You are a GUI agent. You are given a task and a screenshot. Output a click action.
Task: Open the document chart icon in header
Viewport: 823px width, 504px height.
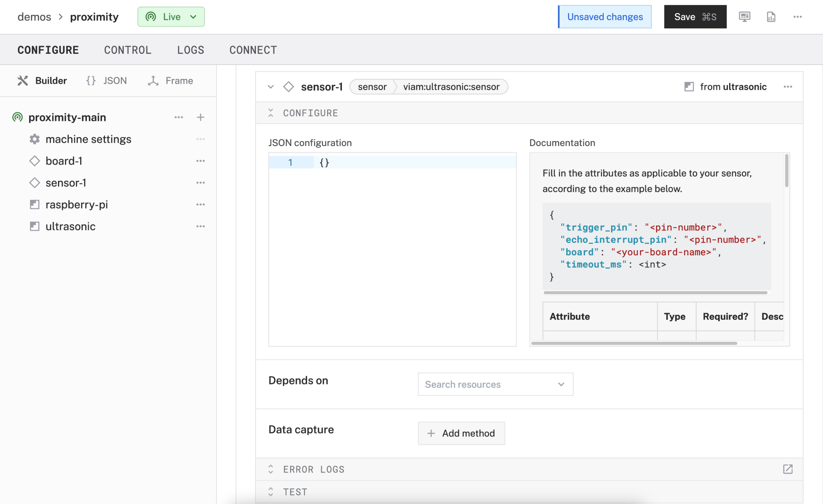click(771, 17)
